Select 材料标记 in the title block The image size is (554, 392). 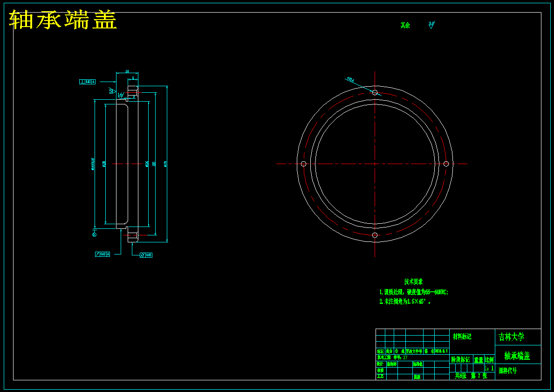point(462,337)
